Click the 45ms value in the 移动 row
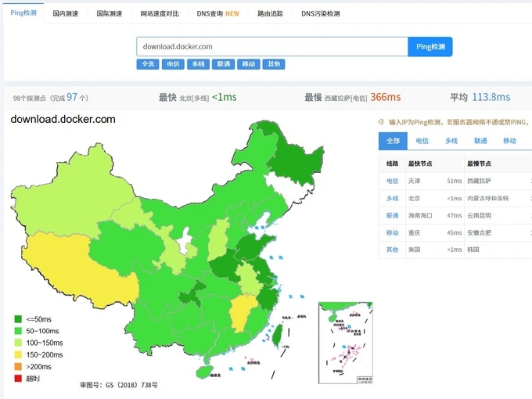The image size is (532, 399). (455, 233)
